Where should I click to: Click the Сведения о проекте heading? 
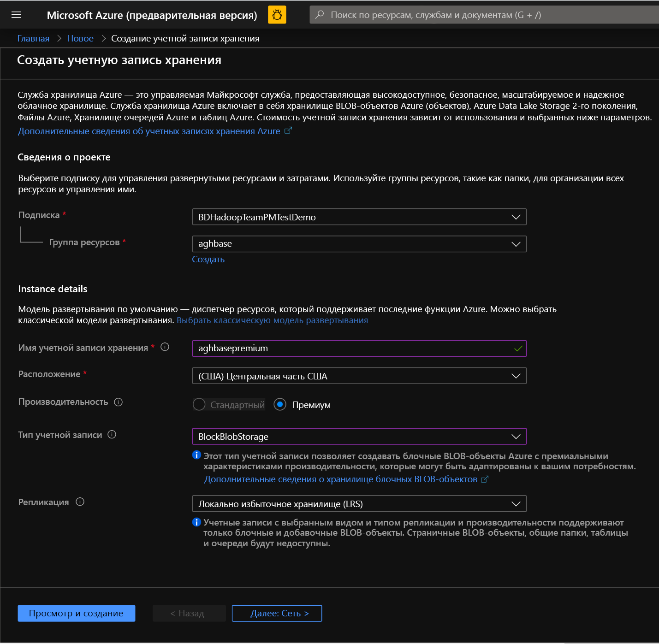(x=64, y=157)
